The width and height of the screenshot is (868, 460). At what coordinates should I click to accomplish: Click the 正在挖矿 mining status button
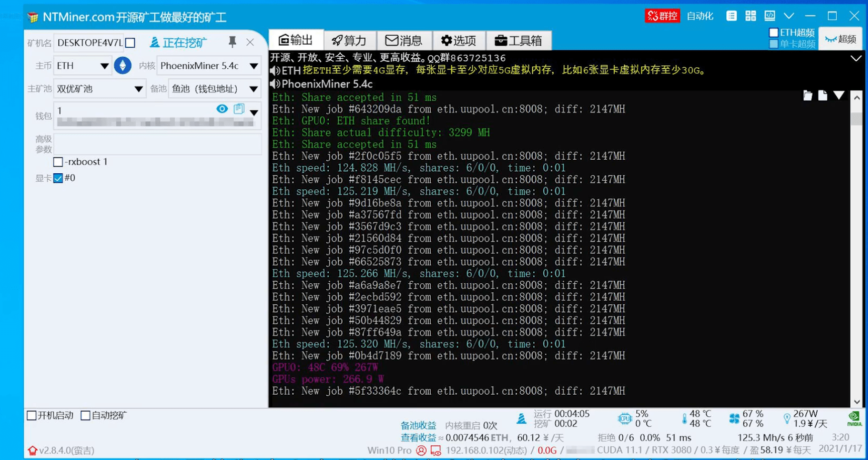178,43
